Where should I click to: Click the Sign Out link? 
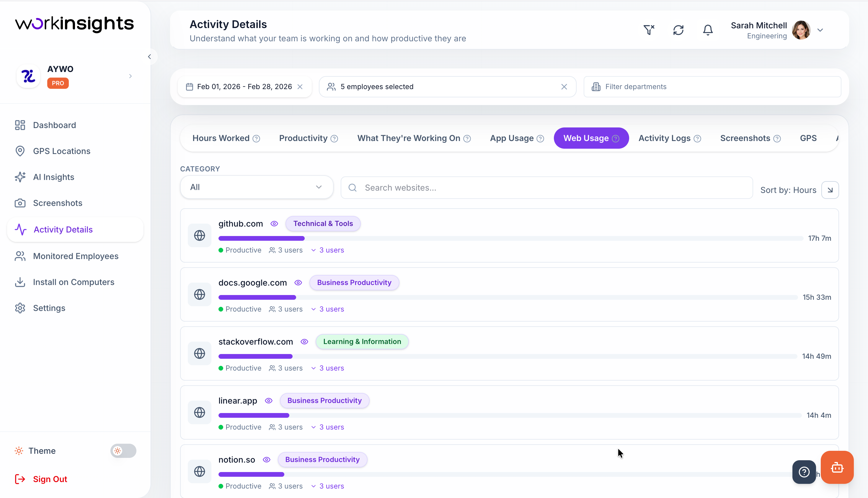[41, 479]
